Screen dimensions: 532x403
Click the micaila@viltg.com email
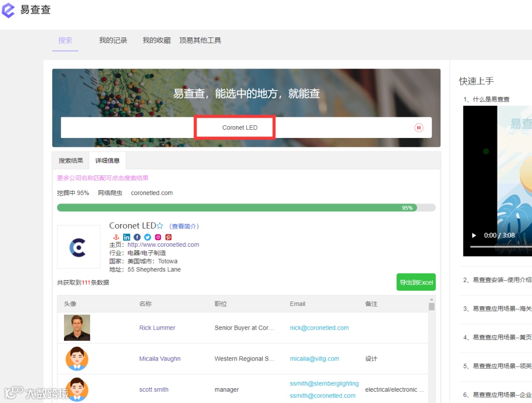pyautogui.click(x=314, y=359)
